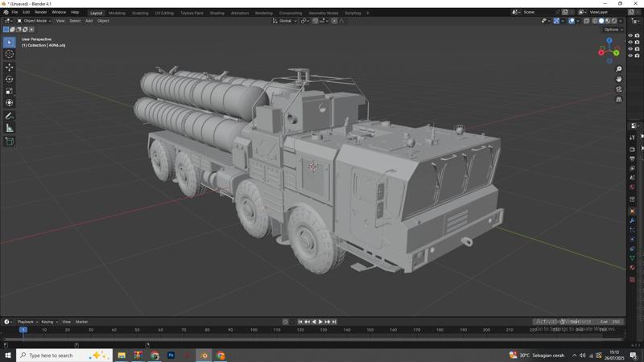Expand the Options dropdown
Screen dimensions: 644x362
pyautogui.click(x=613, y=30)
